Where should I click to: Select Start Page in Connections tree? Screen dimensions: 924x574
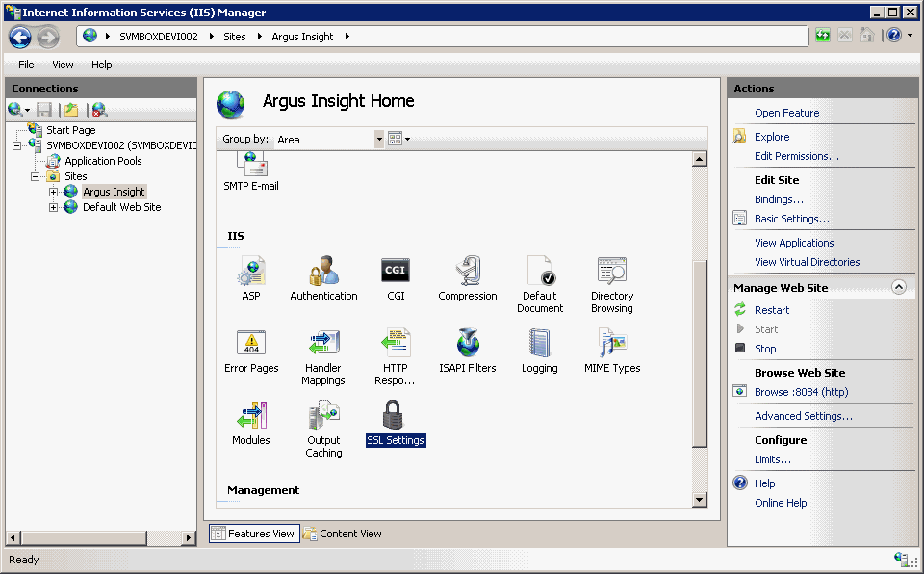(70, 130)
